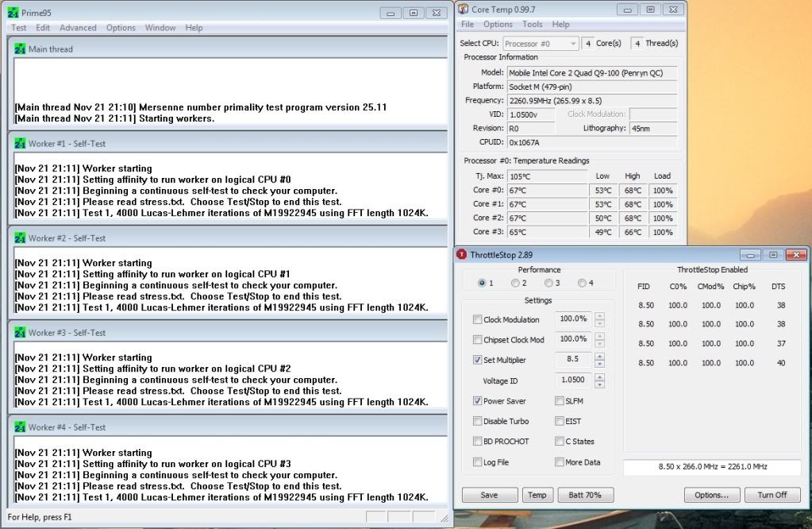The image size is (812, 529).
Task: Click the Lithography 45nm field
Action: [x=653, y=129]
